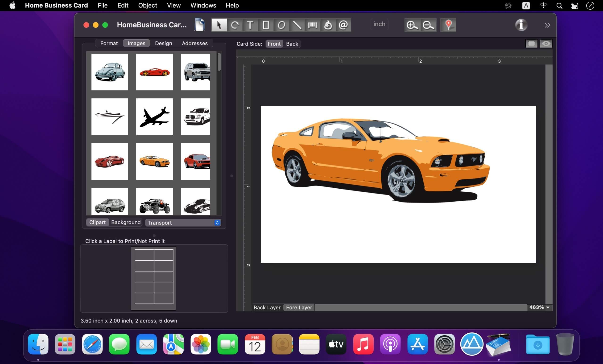
Task: Pick the yacht outline clipart
Action: pos(110,117)
